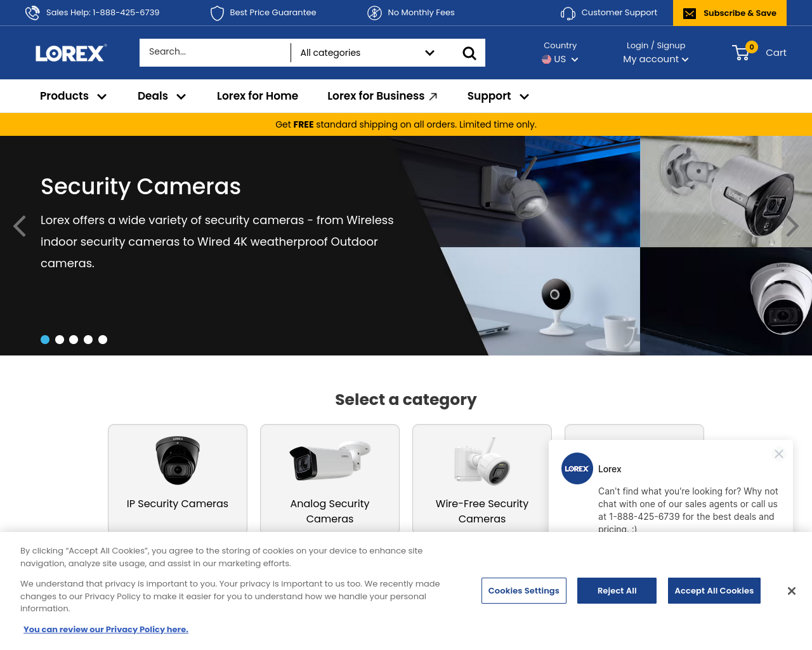This screenshot has height=650, width=812.
Task: Click the search magnifier icon
Action: (469, 53)
